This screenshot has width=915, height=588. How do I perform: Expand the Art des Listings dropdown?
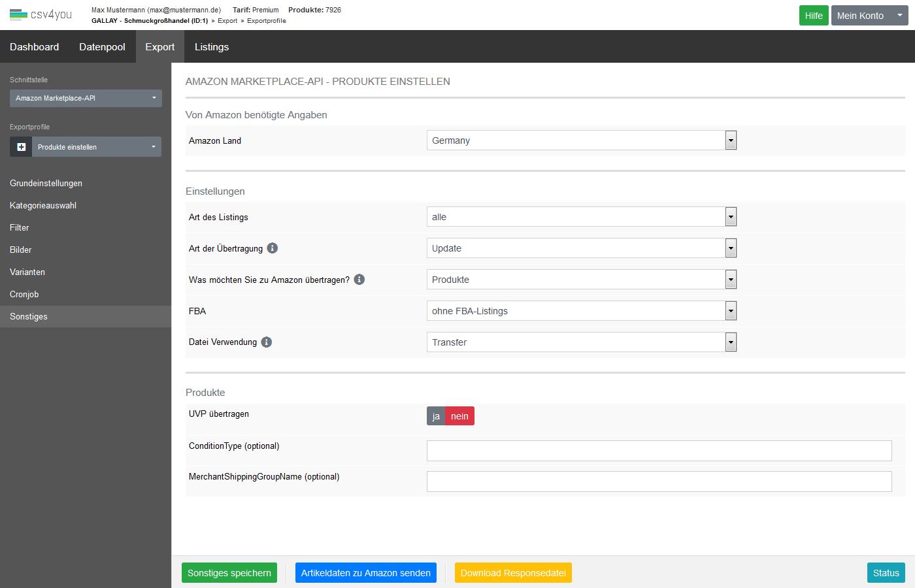(x=581, y=217)
